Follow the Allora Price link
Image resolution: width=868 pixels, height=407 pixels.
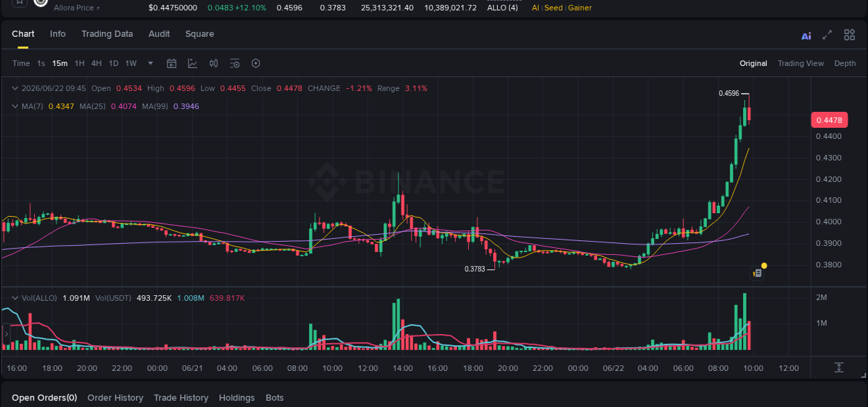pyautogui.click(x=77, y=8)
